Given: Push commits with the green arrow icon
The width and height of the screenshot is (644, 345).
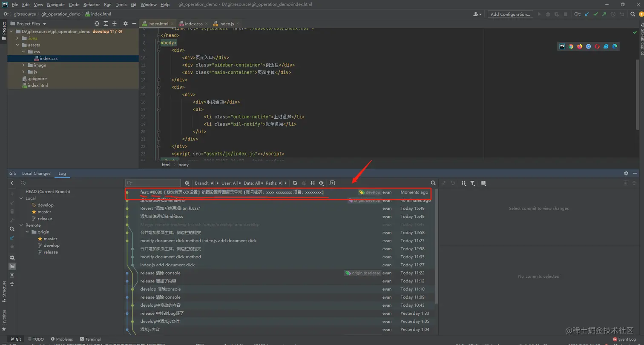Looking at the screenshot, I should 605,14.
